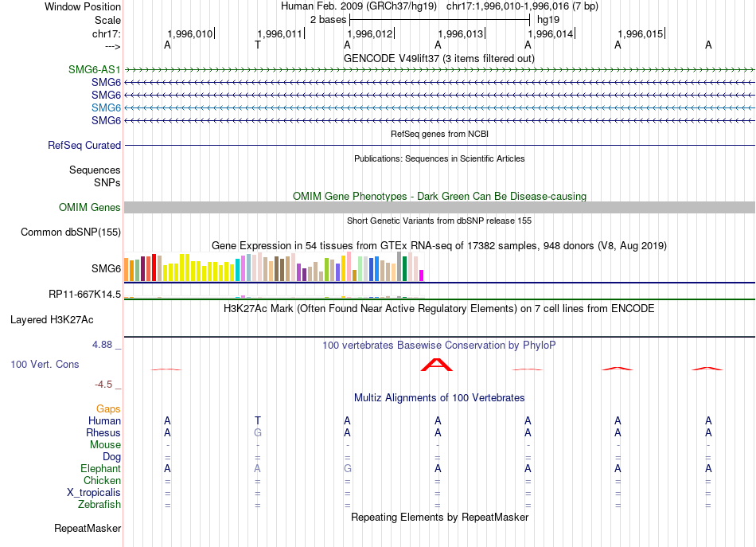Click the Human species label
The width and height of the screenshot is (756, 547).
point(104,420)
